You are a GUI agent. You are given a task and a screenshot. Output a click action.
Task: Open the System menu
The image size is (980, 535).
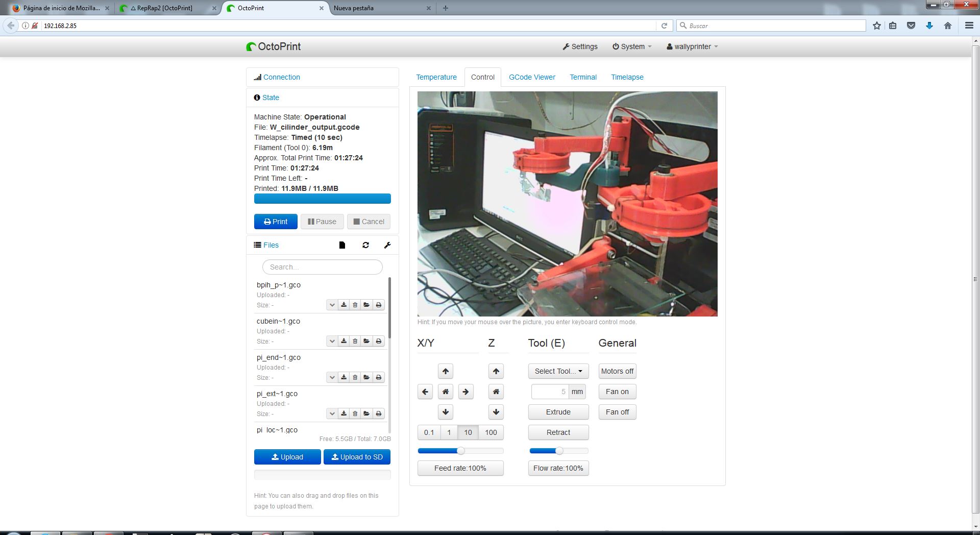click(632, 46)
